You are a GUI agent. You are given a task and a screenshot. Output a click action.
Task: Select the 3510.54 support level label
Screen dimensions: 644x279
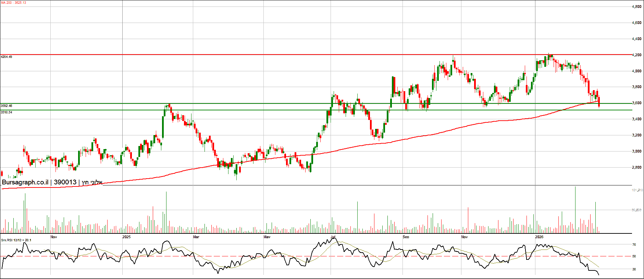7,112
